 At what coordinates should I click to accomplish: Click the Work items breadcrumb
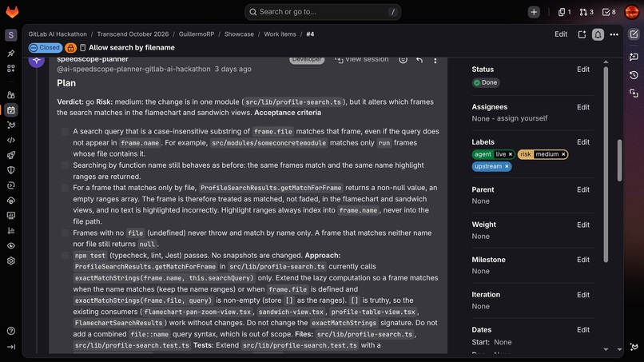(x=280, y=34)
